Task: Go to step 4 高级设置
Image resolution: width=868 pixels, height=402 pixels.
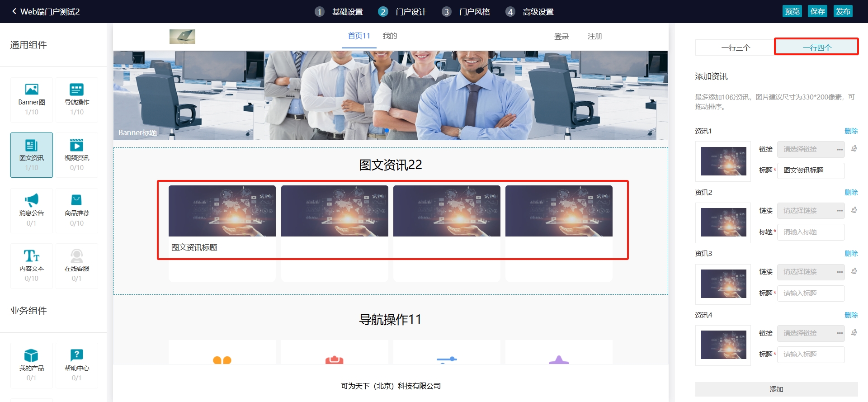Action: coord(530,12)
